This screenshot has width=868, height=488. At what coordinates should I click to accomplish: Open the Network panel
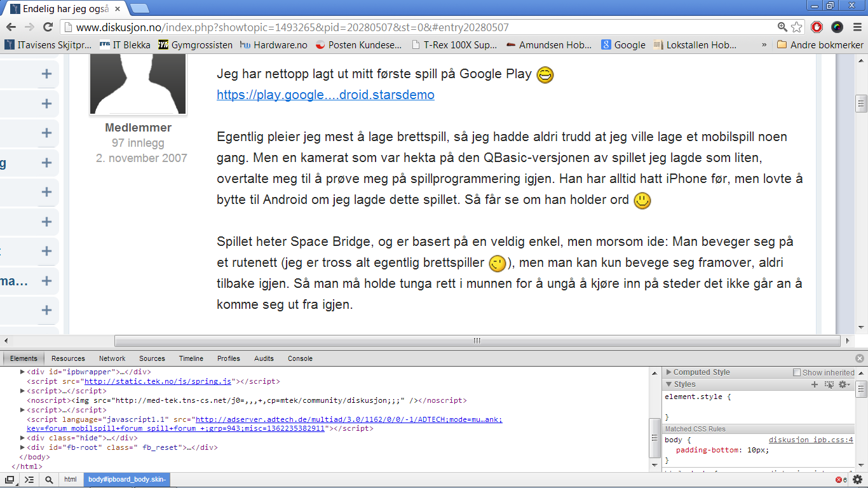pos(112,358)
